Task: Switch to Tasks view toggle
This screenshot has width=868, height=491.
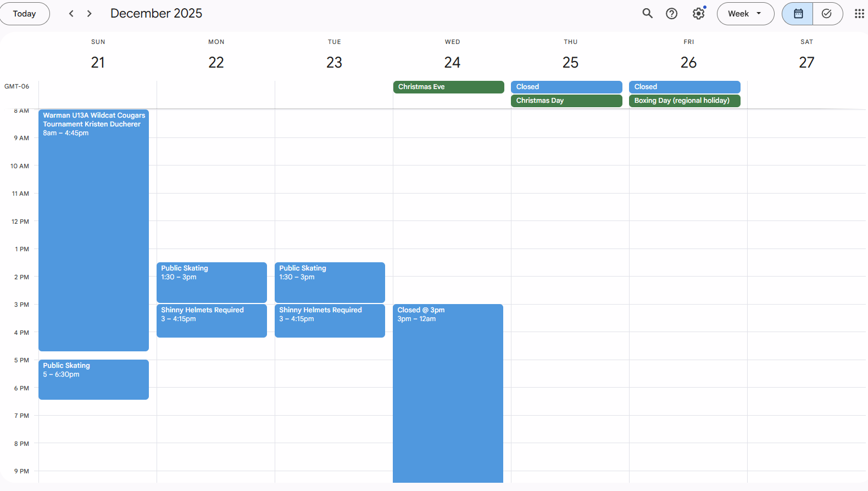Action: click(x=827, y=14)
